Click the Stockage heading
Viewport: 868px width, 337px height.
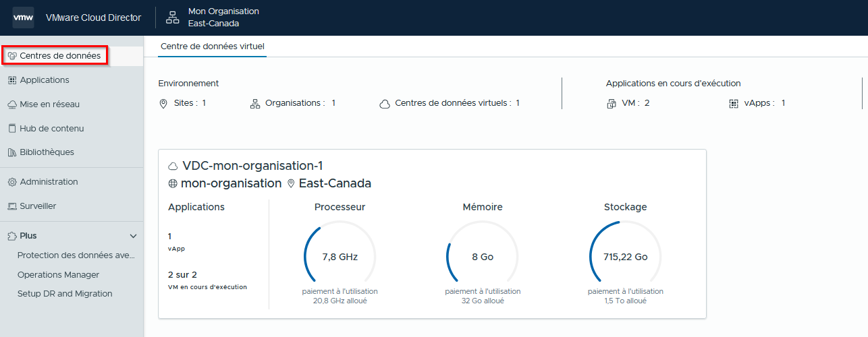tap(625, 207)
